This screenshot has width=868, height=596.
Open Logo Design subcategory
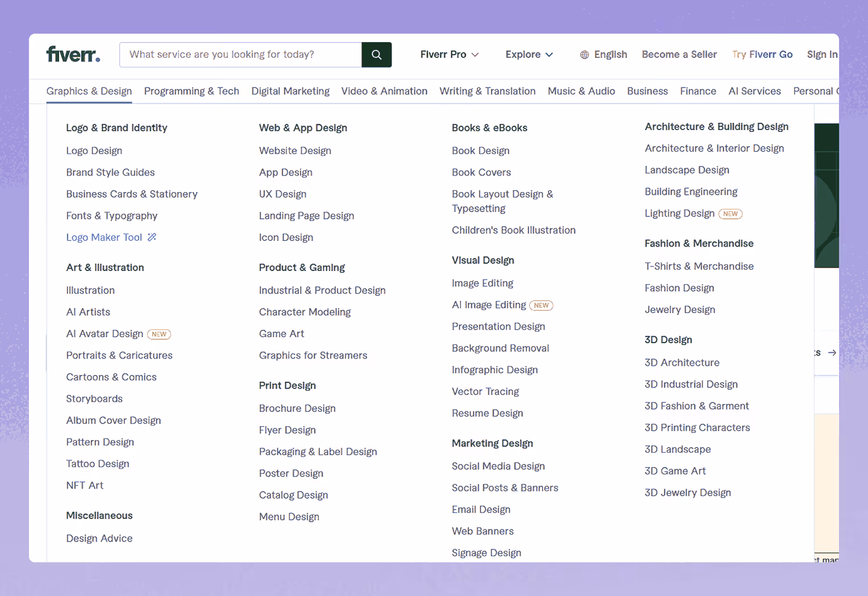(x=94, y=151)
